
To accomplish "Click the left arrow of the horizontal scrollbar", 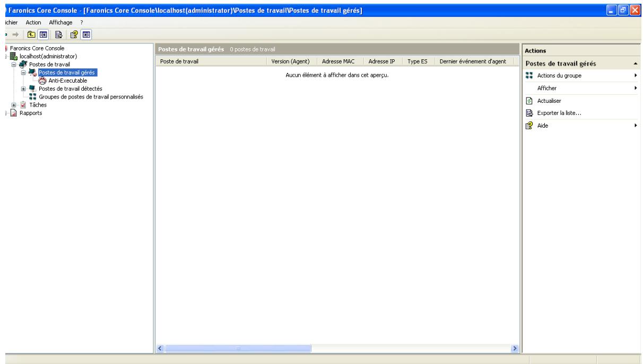I will [161, 348].
